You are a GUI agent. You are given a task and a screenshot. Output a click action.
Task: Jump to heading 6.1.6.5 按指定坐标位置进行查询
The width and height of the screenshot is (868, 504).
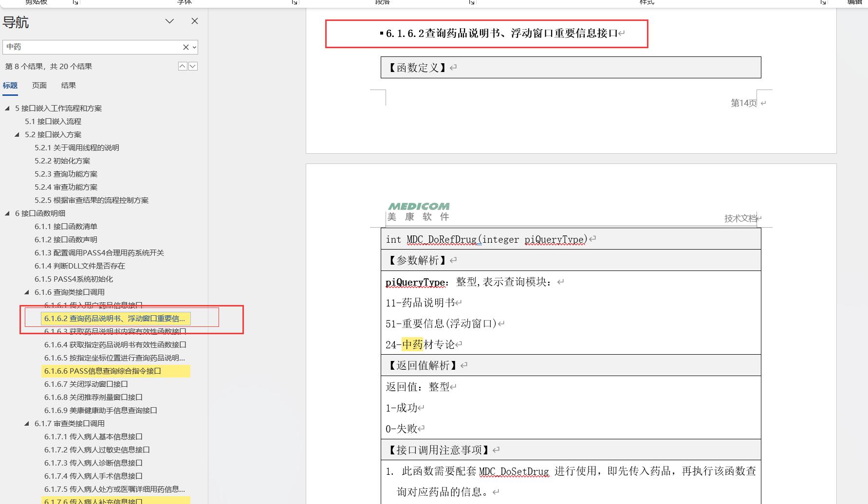tap(115, 358)
